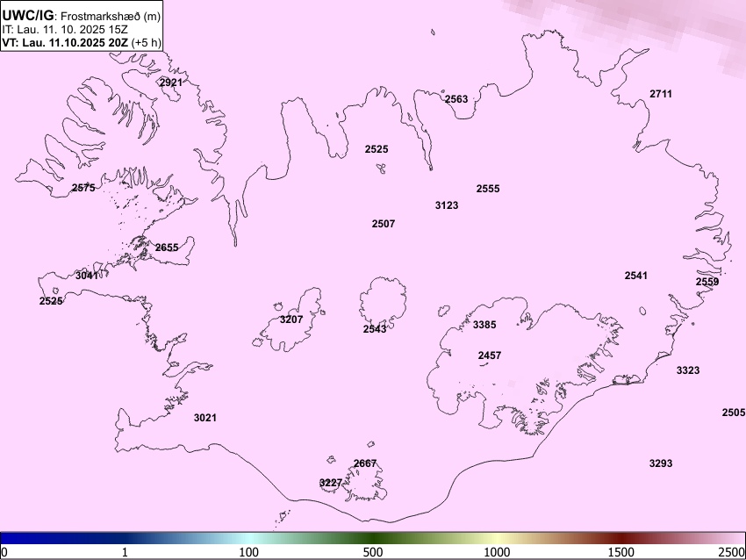Click the 2543 value label

tap(375, 329)
